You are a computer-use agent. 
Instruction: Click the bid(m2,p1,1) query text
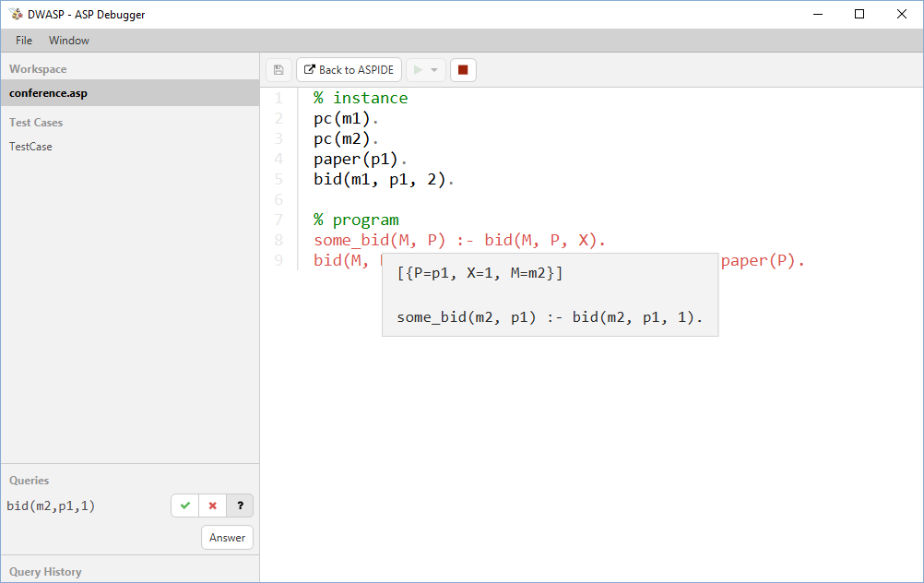click(51, 506)
